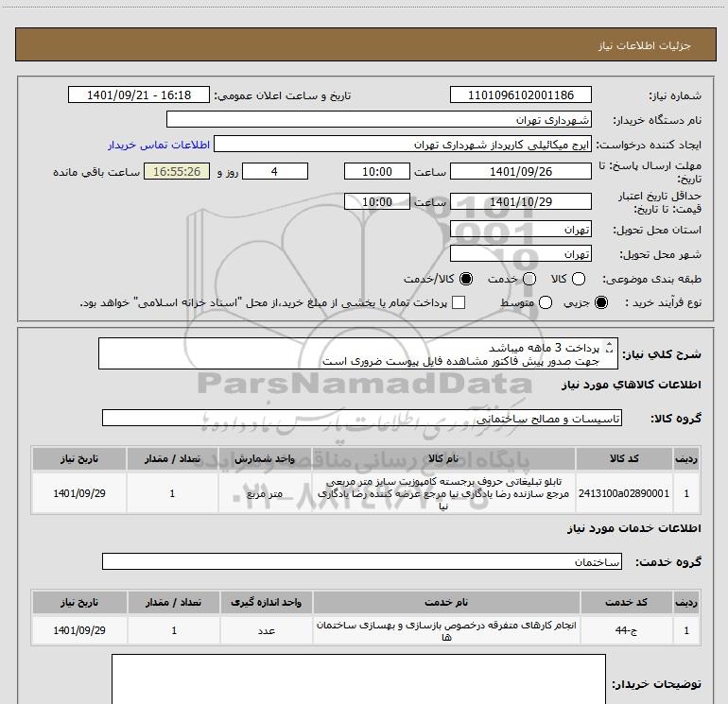Viewport: 728px width, 704px height.
Task: Click the گروه خدمت field
Action: pos(362,561)
